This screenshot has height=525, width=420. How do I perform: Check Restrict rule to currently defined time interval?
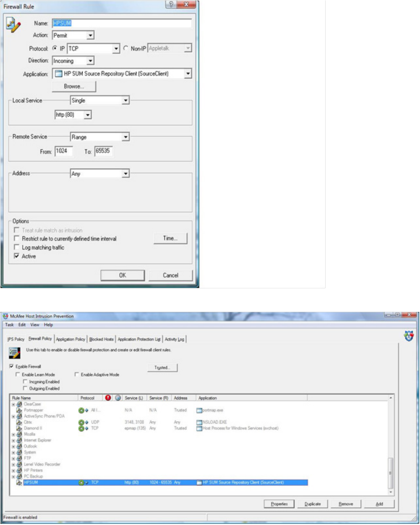pos(17,239)
